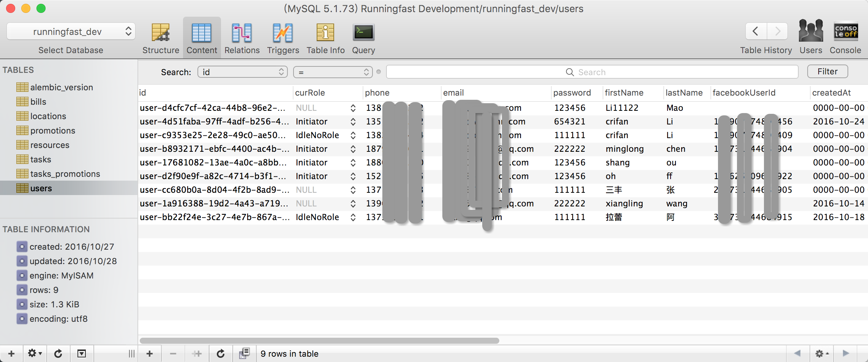Select the createdAt cell 2016-10-14
The image size is (868, 362).
pyautogui.click(x=838, y=203)
